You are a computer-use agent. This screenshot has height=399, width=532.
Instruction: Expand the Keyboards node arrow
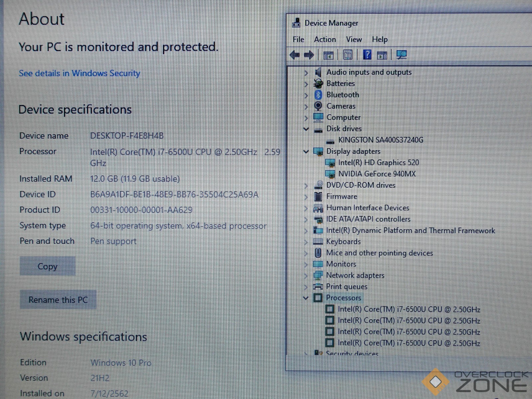point(306,242)
